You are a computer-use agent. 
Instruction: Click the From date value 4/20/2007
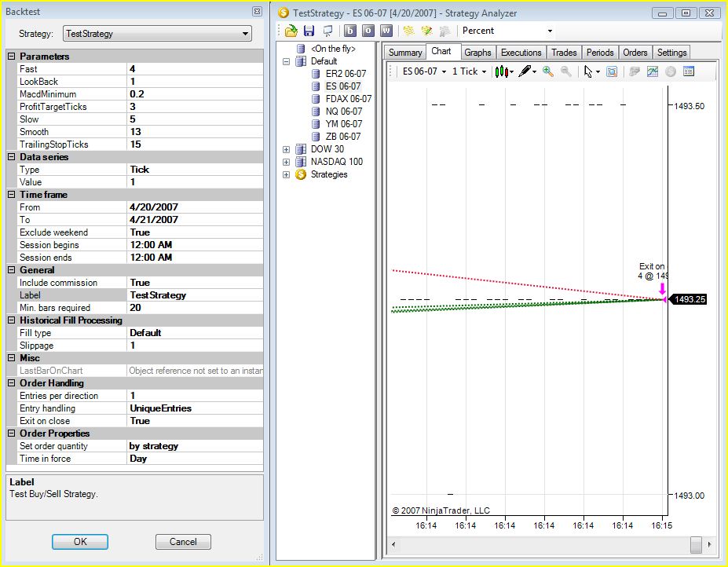point(195,207)
